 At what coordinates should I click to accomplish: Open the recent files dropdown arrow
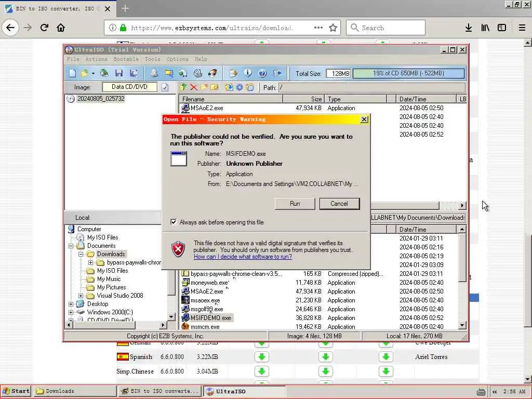tap(93, 73)
